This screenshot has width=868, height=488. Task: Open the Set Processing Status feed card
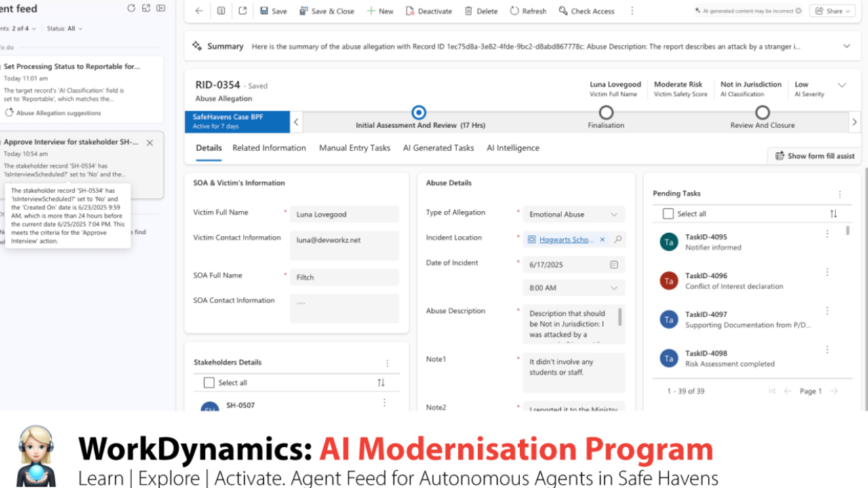tap(81, 89)
